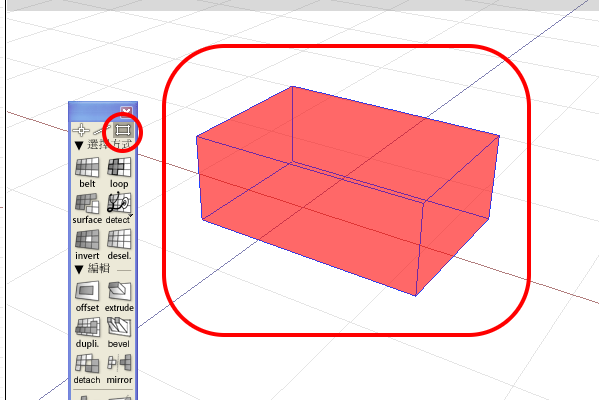Viewport: 600px width, 400px height.
Task: Select the vertex selection mode icon
Action: (81, 130)
